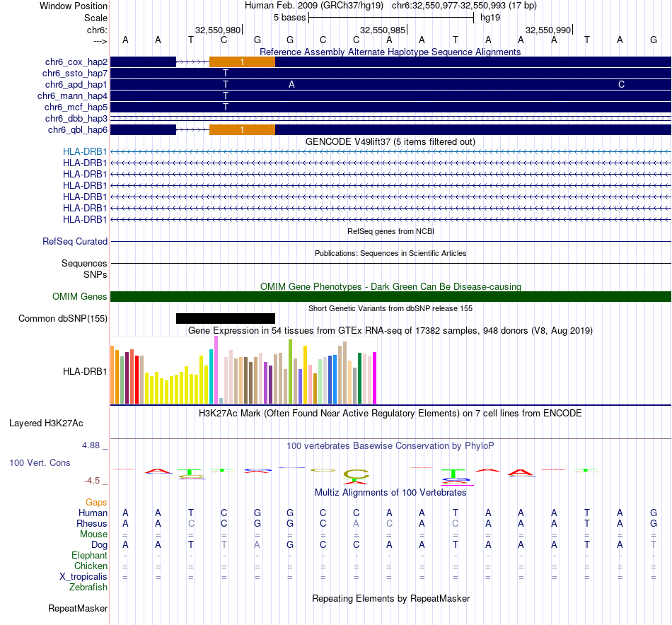Click the Rhesus species label
The height and width of the screenshot is (625, 672).
pos(92,523)
